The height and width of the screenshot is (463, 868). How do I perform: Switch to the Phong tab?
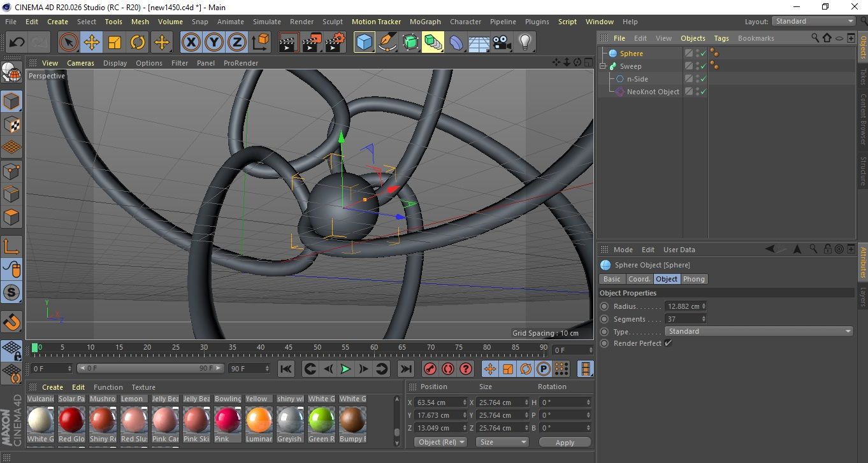coord(694,279)
